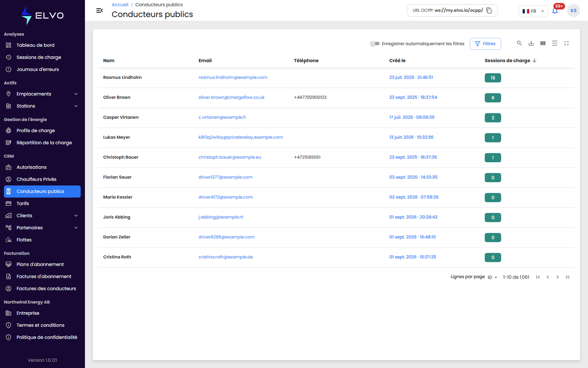Sort by the Email column header
The height and width of the screenshot is (368, 588).
point(205,61)
